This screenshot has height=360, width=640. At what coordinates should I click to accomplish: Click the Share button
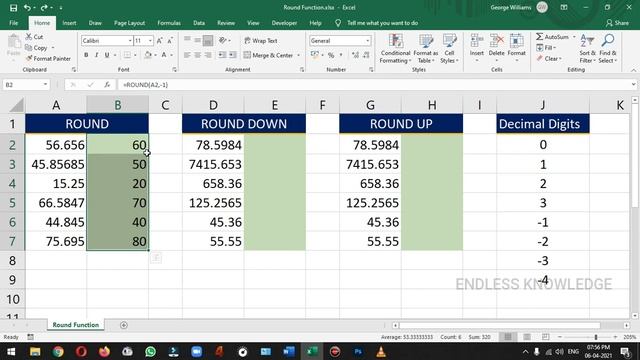click(617, 23)
